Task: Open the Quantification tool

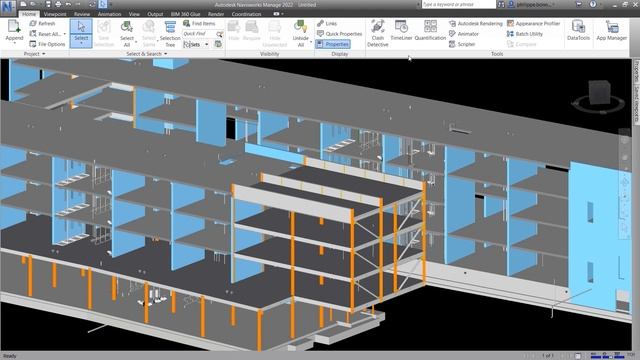Action: [430, 30]
